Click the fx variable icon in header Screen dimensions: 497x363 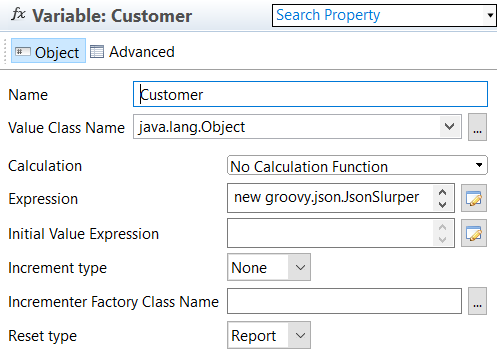[x=18, y=15]
